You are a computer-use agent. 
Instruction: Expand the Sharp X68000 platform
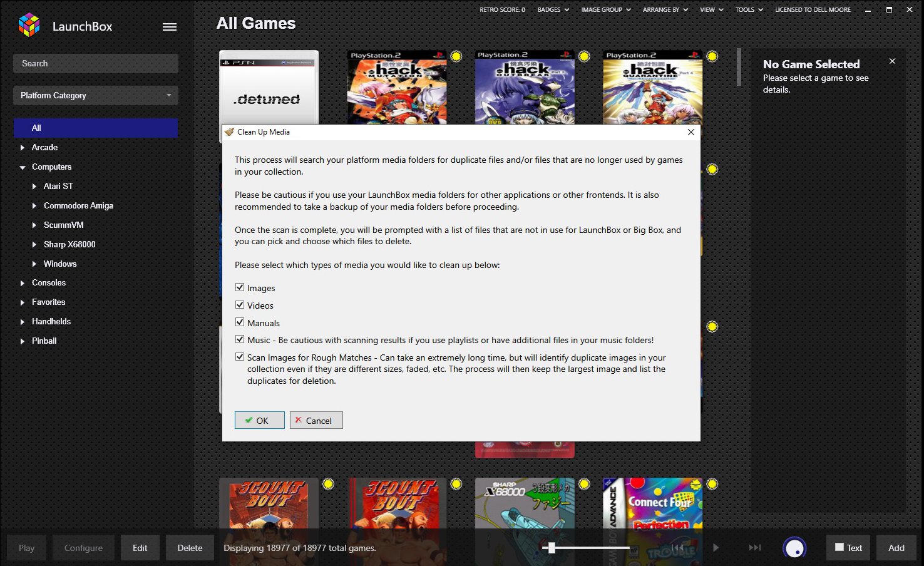coord(34,245)
